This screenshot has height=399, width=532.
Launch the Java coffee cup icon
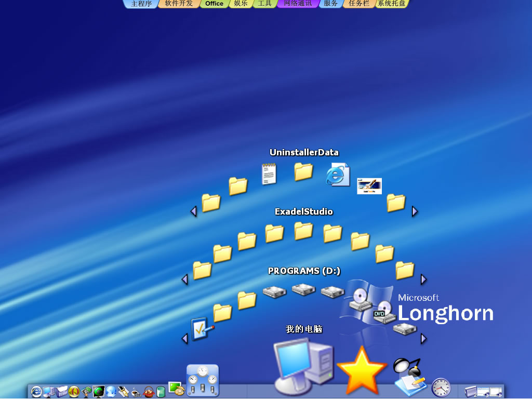[x=136, y=392]
